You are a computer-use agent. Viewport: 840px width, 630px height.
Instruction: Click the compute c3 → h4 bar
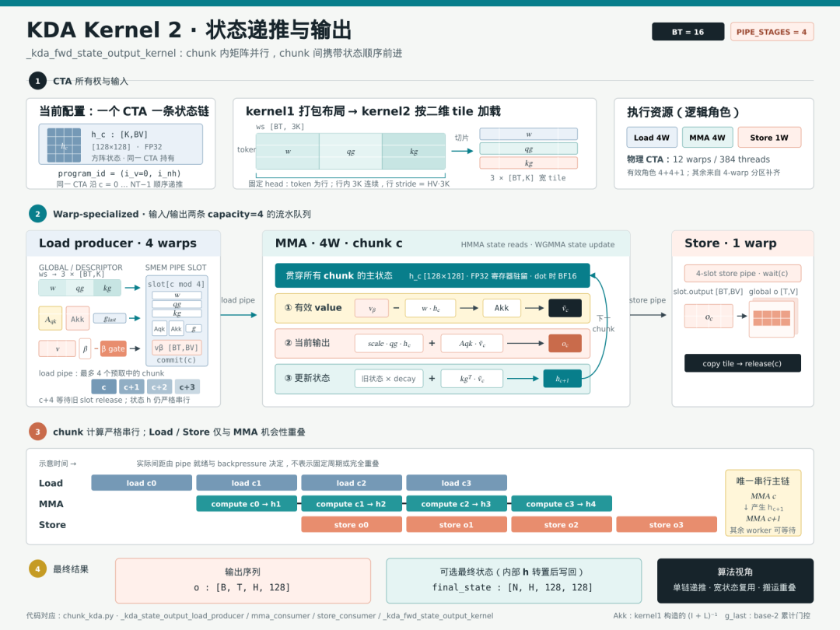click(x=562, y=503)
